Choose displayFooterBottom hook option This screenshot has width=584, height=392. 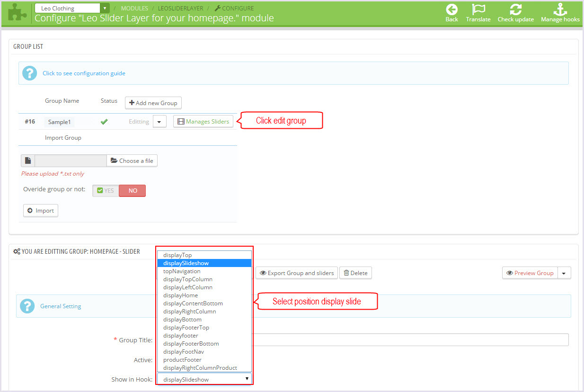pyautogui.click(x=204, y=344)
